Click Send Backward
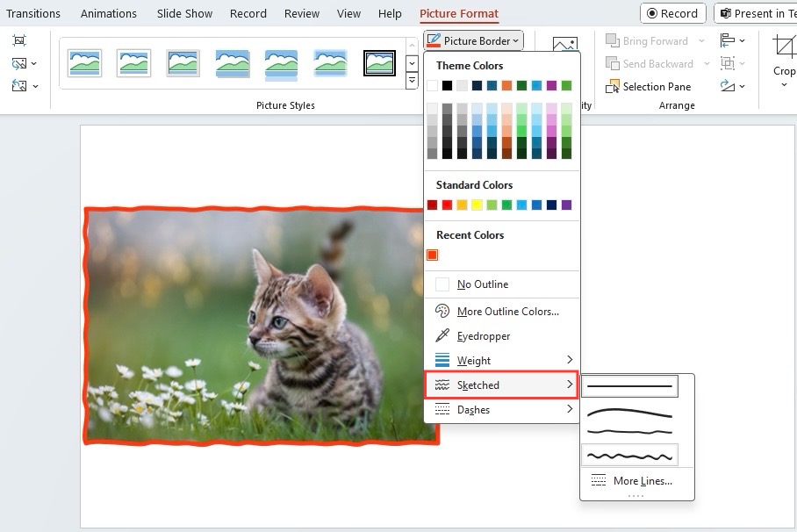 [649, 63]
